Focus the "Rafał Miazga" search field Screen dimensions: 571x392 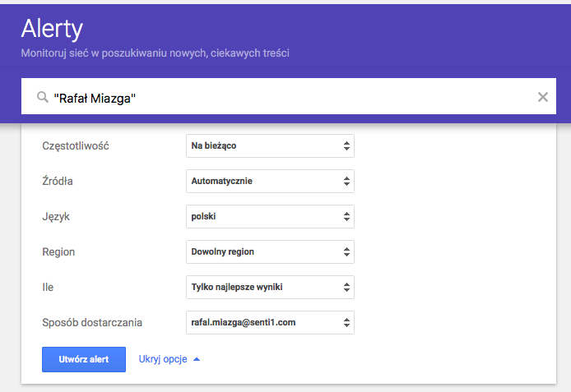tap(288, 98)
